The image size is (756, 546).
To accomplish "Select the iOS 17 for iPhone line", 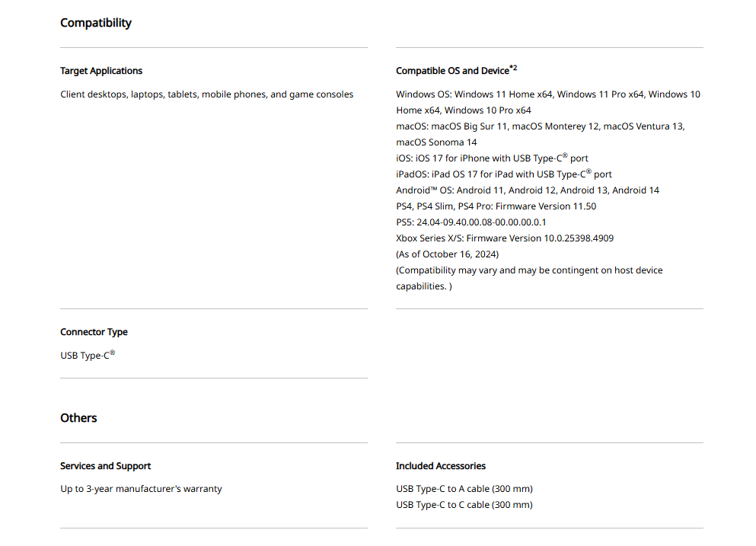I will [492, 158].
